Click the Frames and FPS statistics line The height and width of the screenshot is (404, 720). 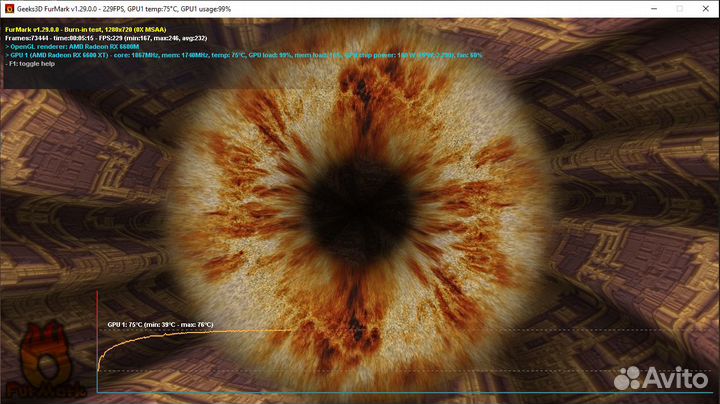point(106,38)
